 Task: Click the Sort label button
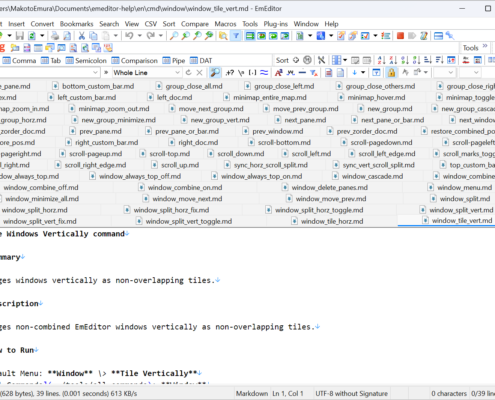pos(282,60)
